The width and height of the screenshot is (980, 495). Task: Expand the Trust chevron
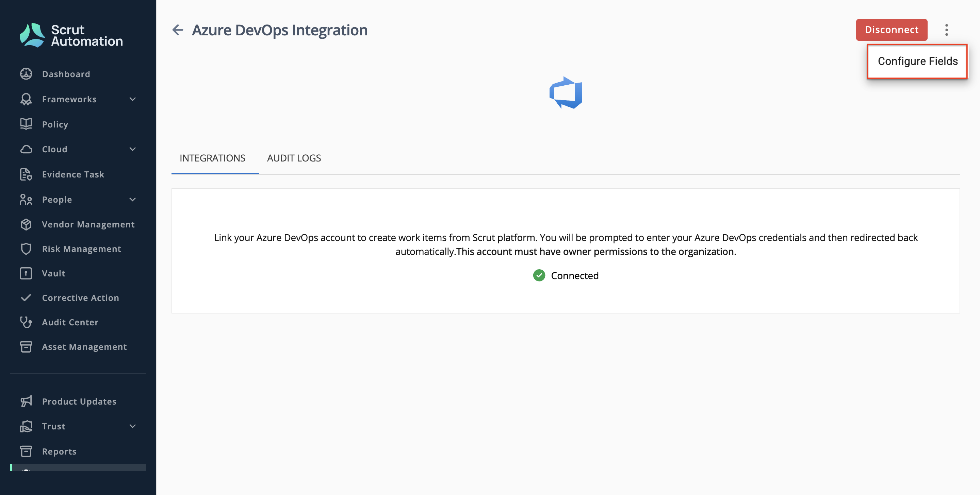click(132, 426)
